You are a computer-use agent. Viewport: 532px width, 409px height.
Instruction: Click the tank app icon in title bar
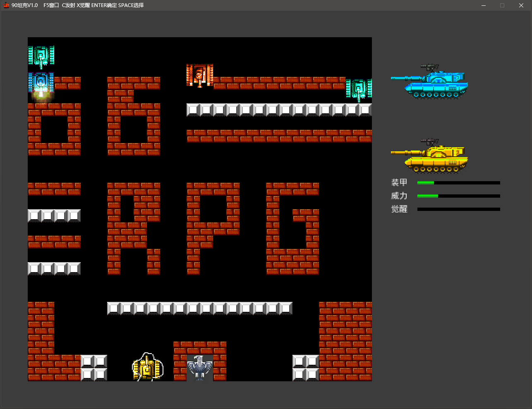[7, 5]
